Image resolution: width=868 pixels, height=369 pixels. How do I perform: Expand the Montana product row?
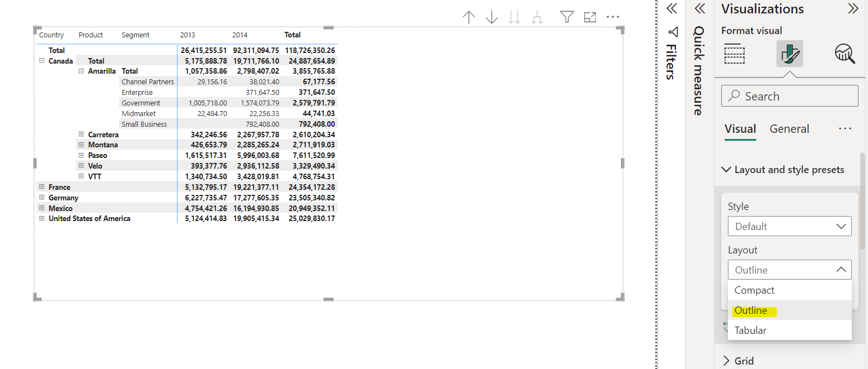coord(81,145)
